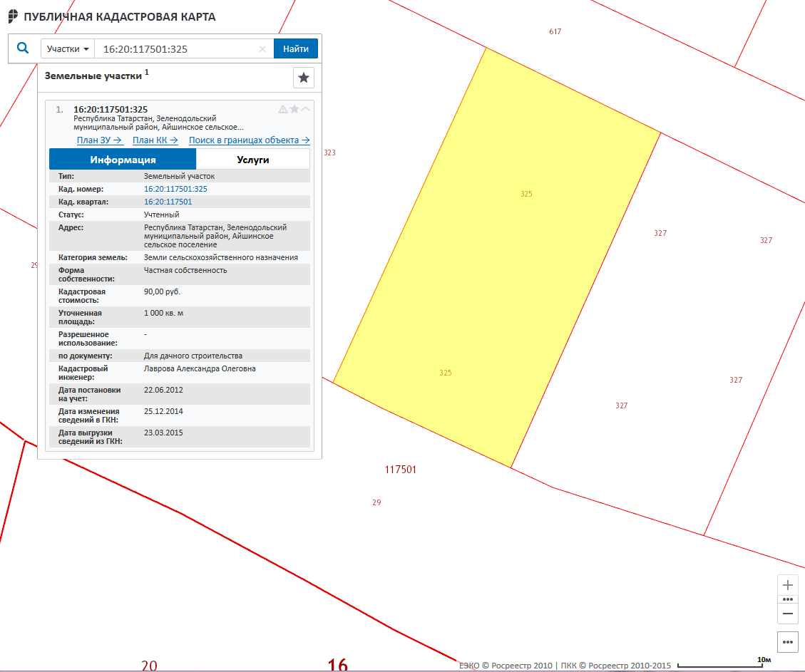This screenshot has width=805, height=672.
Task: Switch to the Информация tab
Action: click(123, 160)
